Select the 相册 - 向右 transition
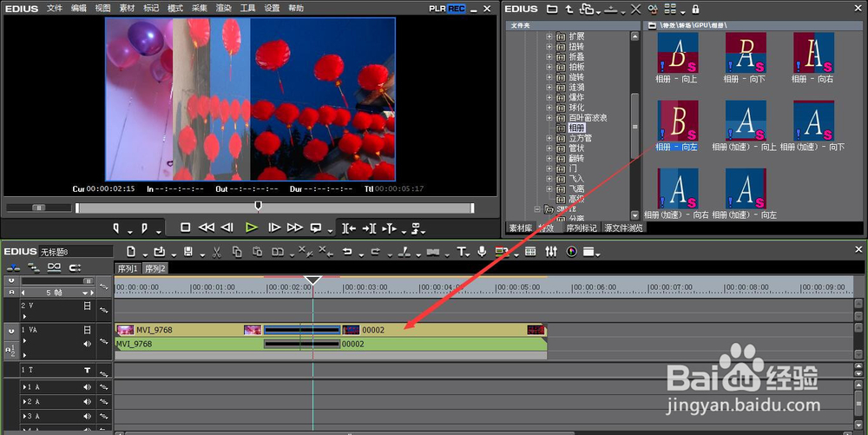Screen dimensions: 868x435 coord(812,58)
